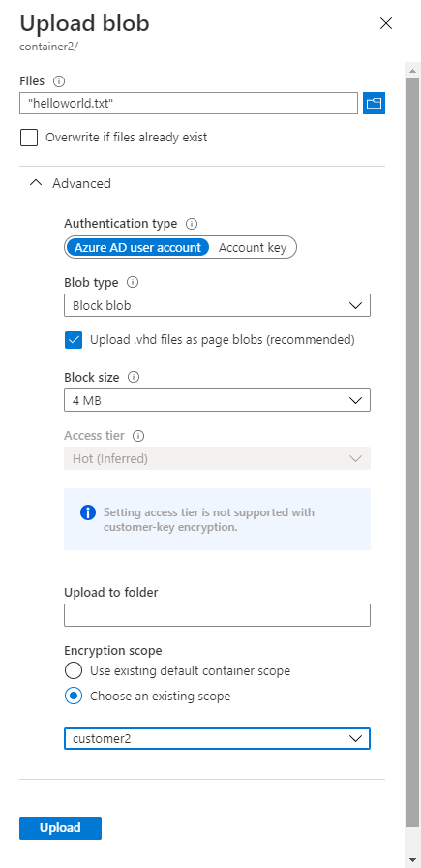421x868 pixels.
Task: Uncheck Upload .vhd files as page blobs
Action: tap(74, 340)
